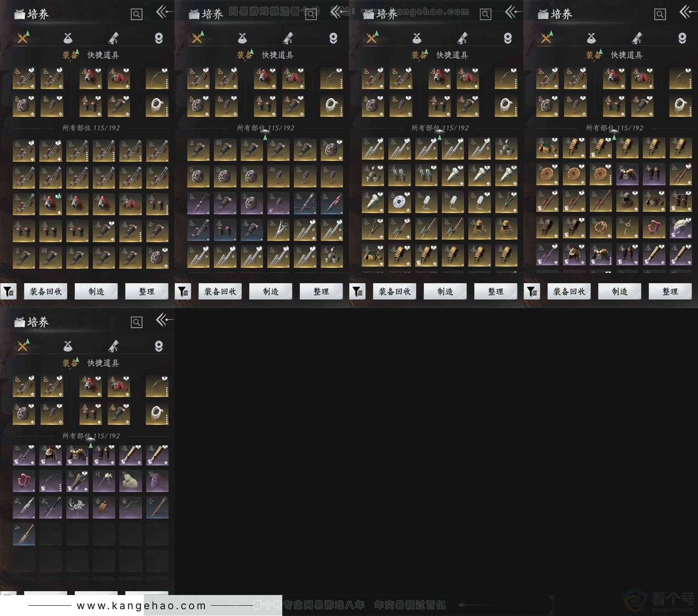Expand 所有部位 filter in top-right panel
698x616 pixels.
click(x=615, y=128)
